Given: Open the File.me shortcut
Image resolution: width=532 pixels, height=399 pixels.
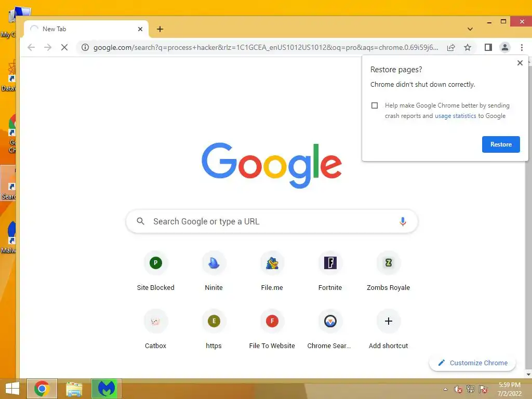Looking at the screenshot, I should (x=272, y=271).
